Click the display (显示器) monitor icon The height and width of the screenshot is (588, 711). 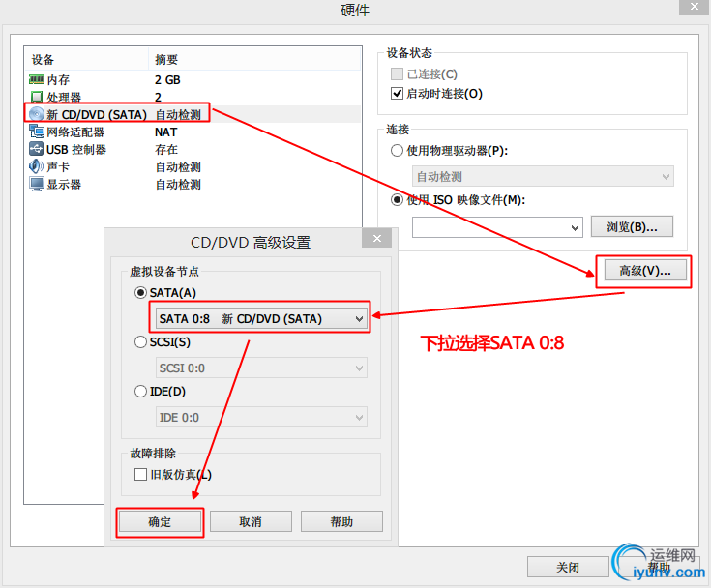pos(37,184)
